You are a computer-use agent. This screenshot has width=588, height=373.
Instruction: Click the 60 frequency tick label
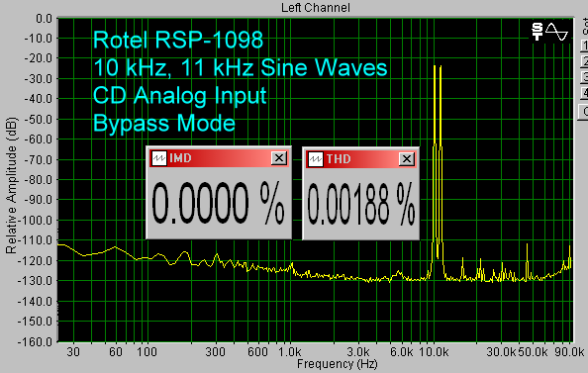(116, 352)
